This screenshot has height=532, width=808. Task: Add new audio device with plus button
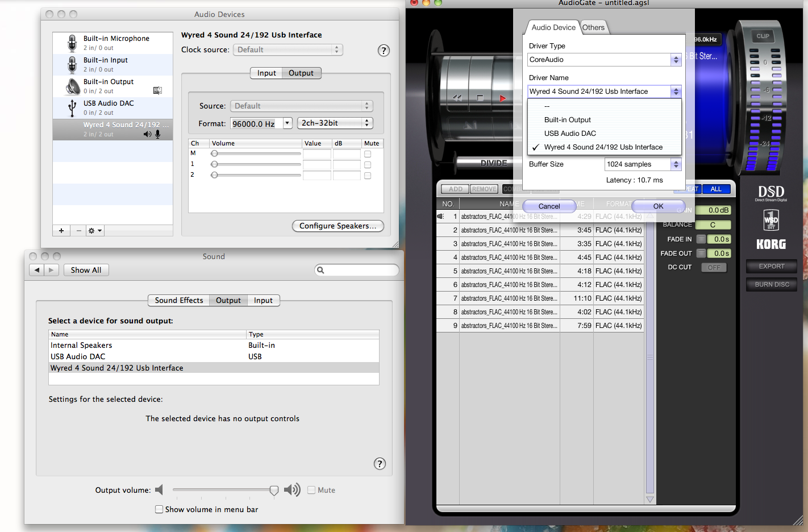61,231
